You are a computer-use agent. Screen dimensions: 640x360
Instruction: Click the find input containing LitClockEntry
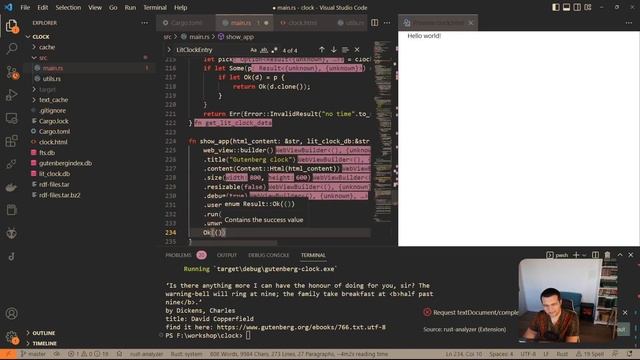tap(210, 50)
